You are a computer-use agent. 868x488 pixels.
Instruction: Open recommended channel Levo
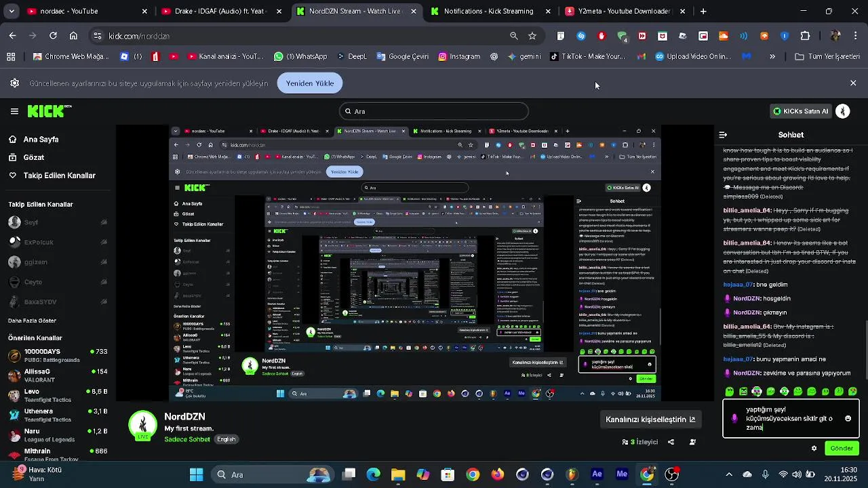58,395
